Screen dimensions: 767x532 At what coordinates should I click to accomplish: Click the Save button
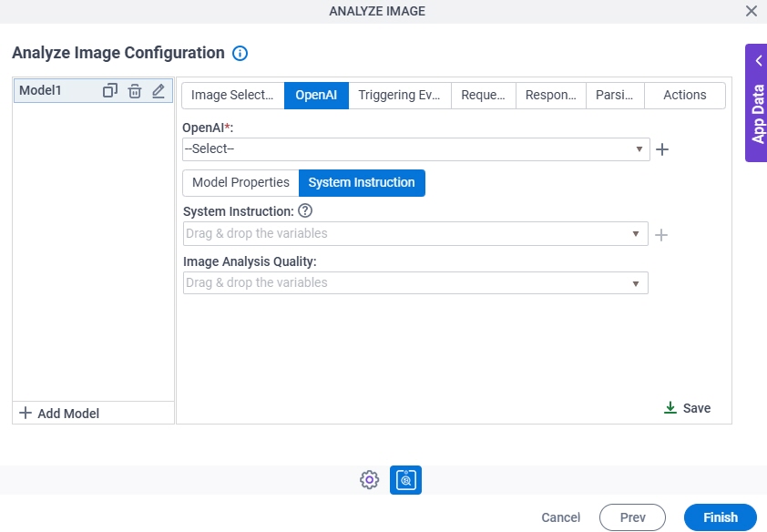(687, 408)
